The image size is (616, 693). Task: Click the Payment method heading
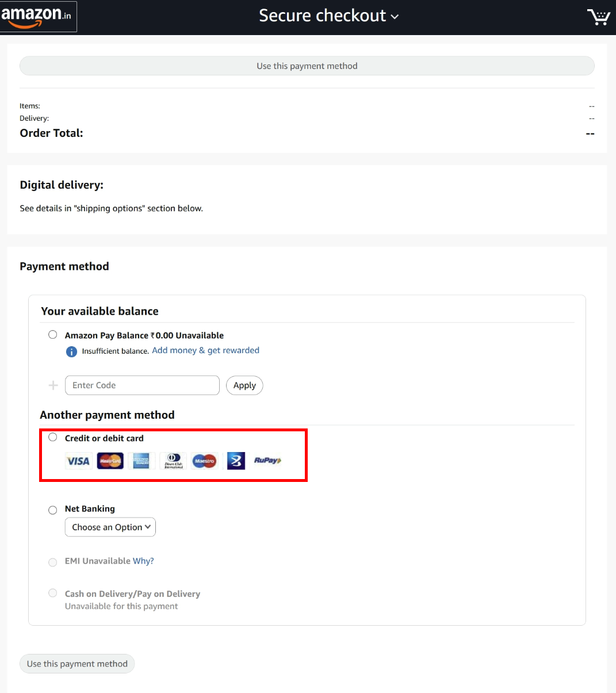64,266
